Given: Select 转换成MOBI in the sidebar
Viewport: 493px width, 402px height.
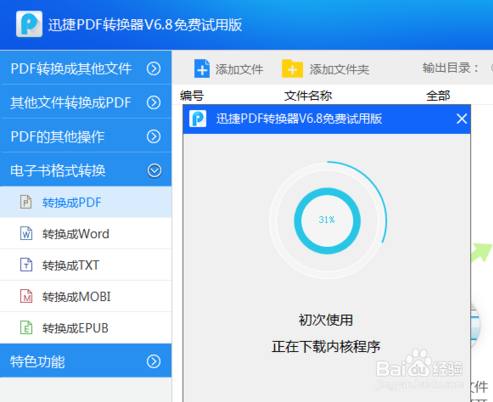Looking at the screenshot, I should pos(86,296).
